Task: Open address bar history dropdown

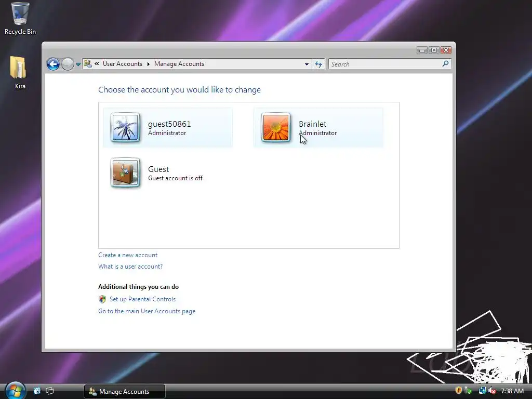Action: tap(307, 64)
